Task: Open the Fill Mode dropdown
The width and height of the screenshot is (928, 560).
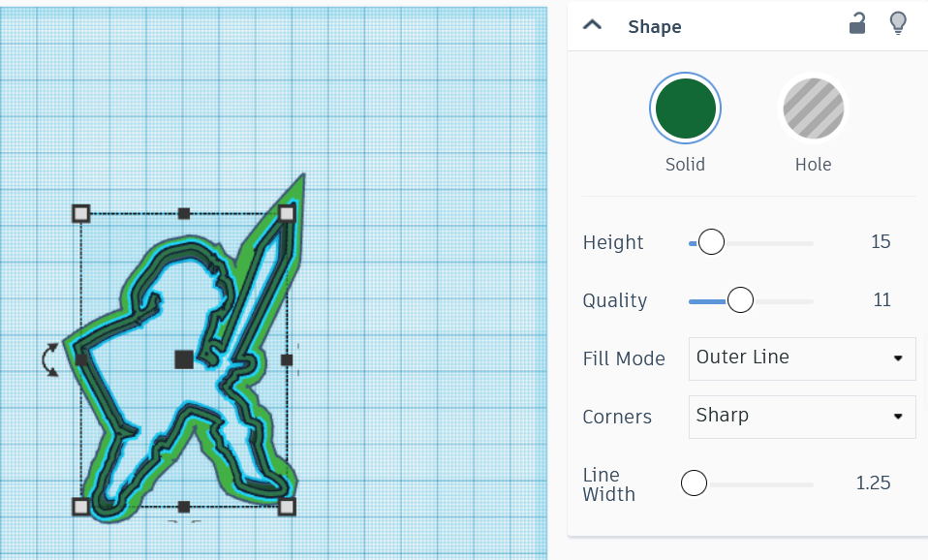Action: tap(801, 358)
